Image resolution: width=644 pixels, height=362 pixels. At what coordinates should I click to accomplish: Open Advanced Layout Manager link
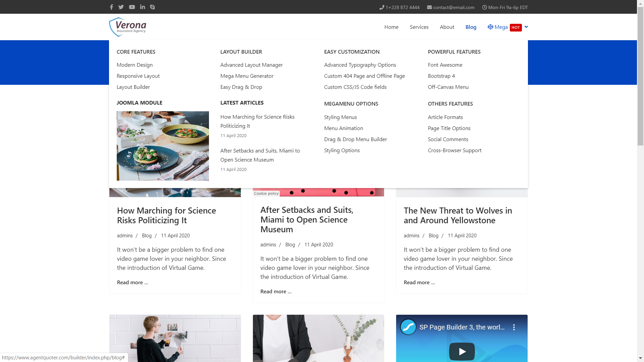point(252,65)
